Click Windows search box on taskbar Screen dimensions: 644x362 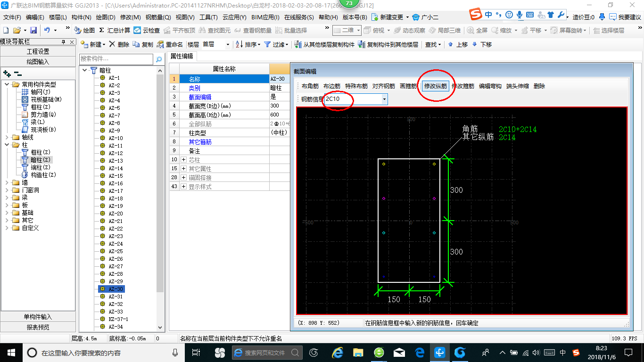[104, 352]
